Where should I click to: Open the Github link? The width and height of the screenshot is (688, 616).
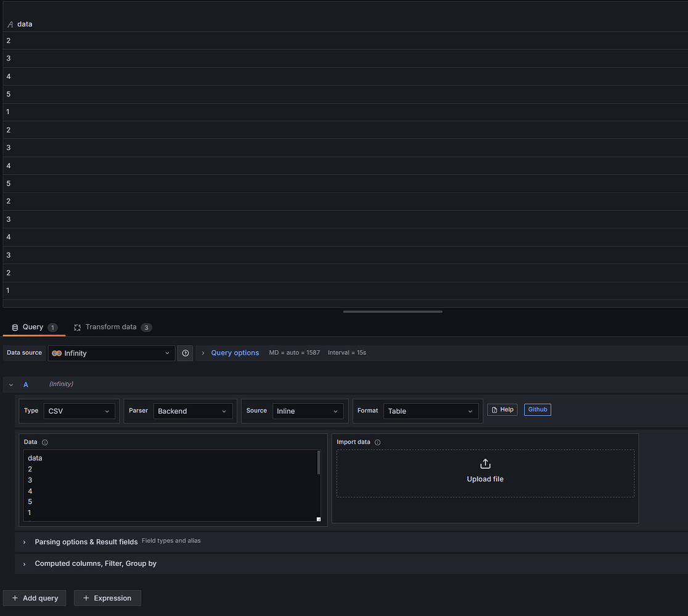(537, 409)
